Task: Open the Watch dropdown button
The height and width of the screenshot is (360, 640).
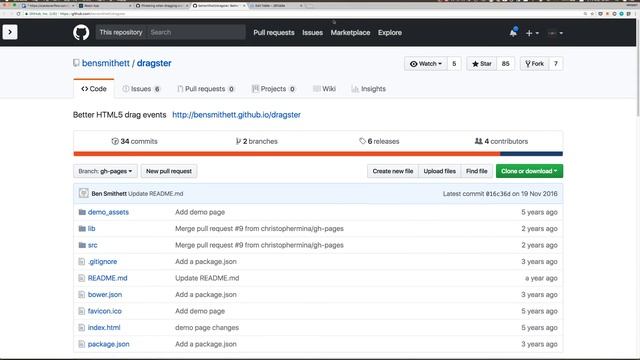Action: (426, 64)
